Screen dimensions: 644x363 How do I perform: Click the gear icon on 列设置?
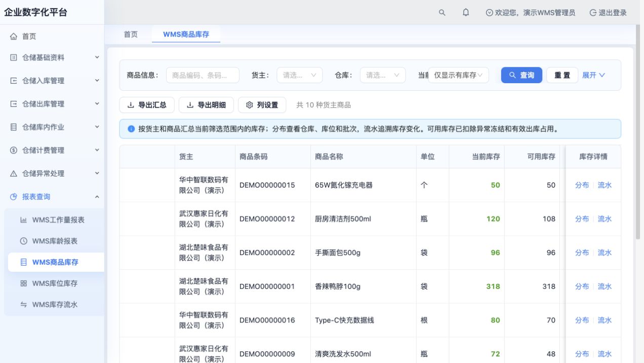249,105
